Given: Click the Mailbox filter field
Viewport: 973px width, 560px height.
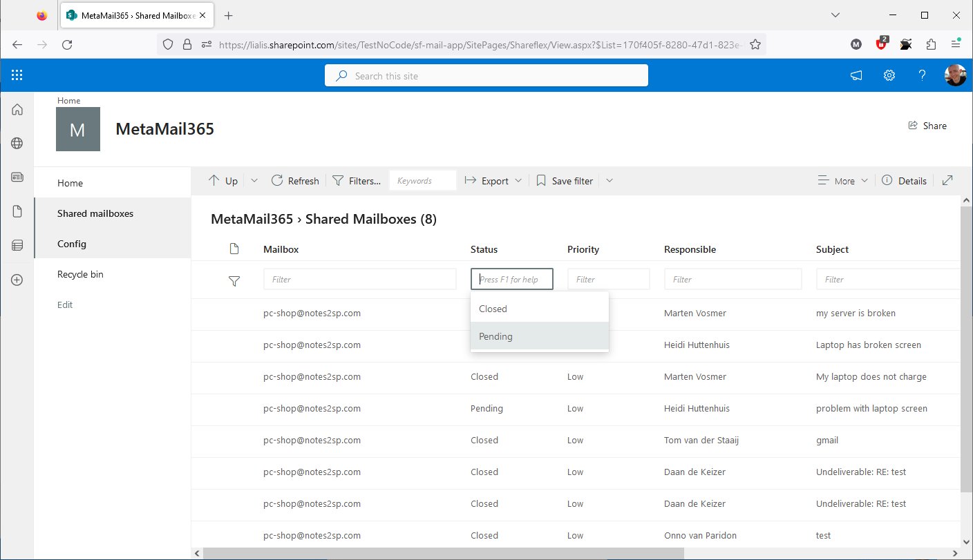Looking at the screenshot, I should (x=360, y=279).
